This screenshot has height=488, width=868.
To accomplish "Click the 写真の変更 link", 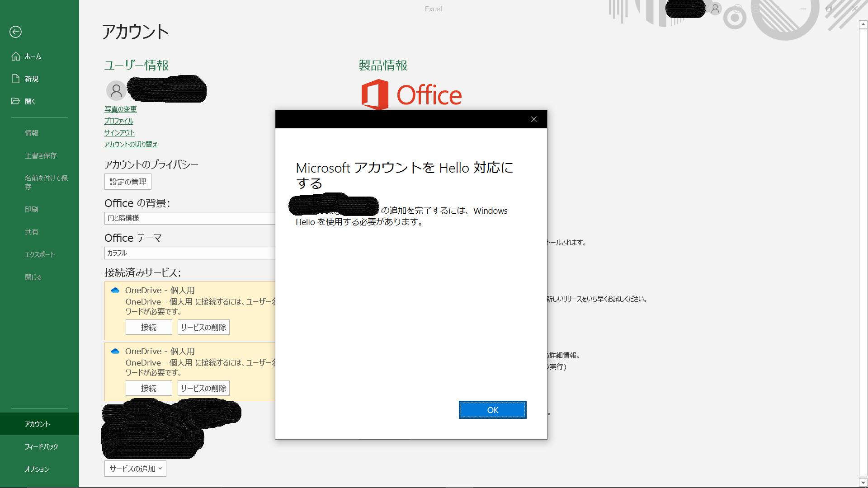I will [x=120, y=109].
